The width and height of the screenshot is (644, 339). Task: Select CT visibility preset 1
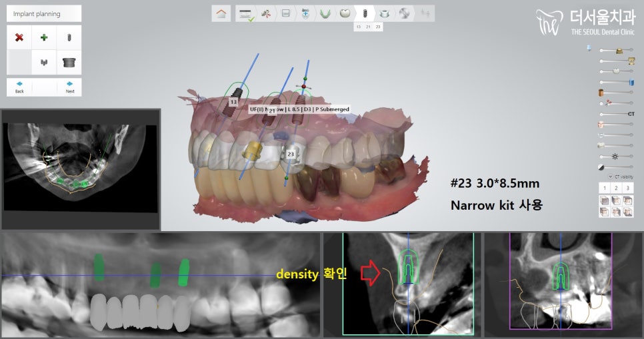pyautogui.click(x=605, y=188)
